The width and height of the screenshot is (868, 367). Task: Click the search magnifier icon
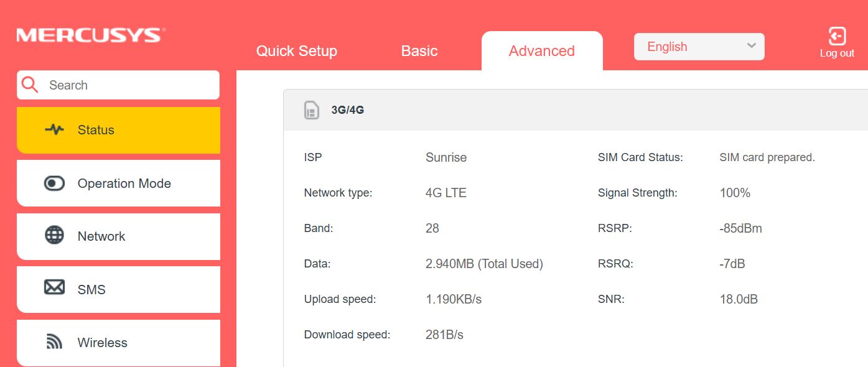tap(30, 85)
